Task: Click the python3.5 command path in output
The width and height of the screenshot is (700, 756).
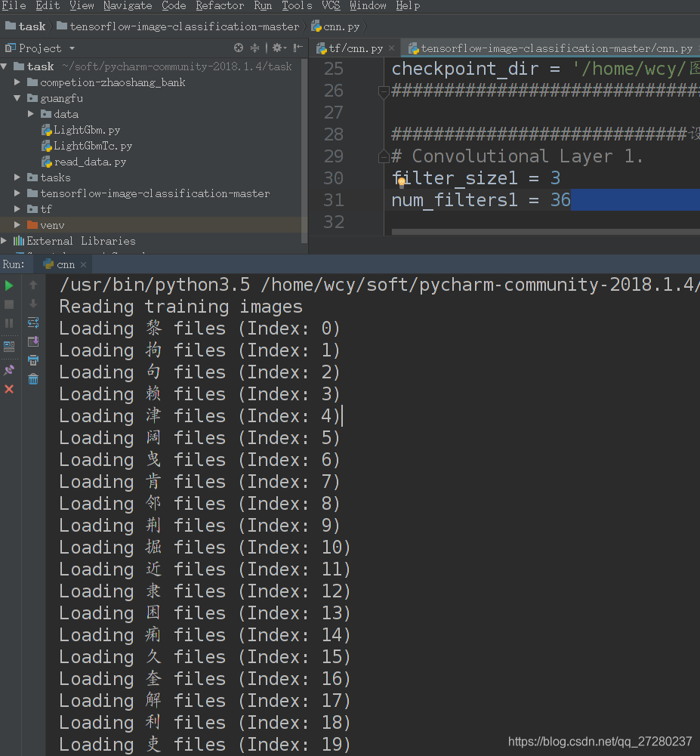Action: click(154, 285)
